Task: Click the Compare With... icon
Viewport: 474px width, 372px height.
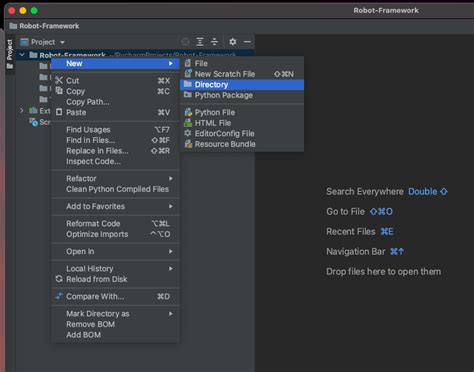Action: [x=59, y=296]
